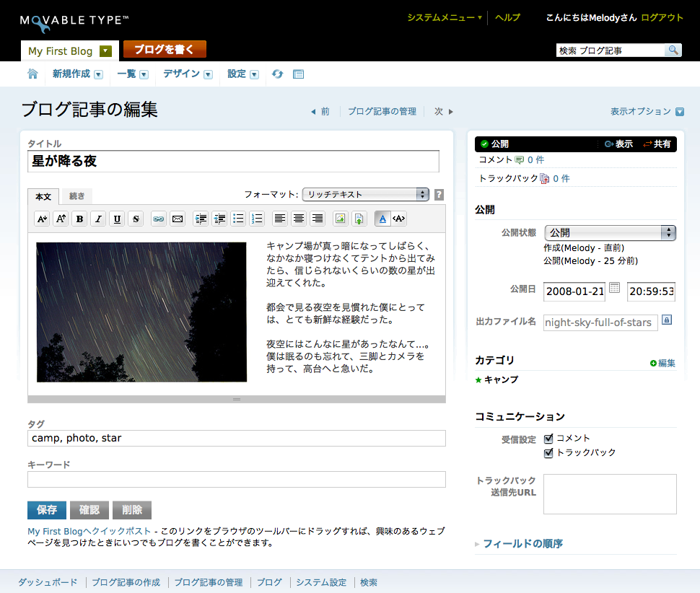
Task: Uncheck the コメント accept checkbox
Action: pyautogui.click(x=548, y=439)
